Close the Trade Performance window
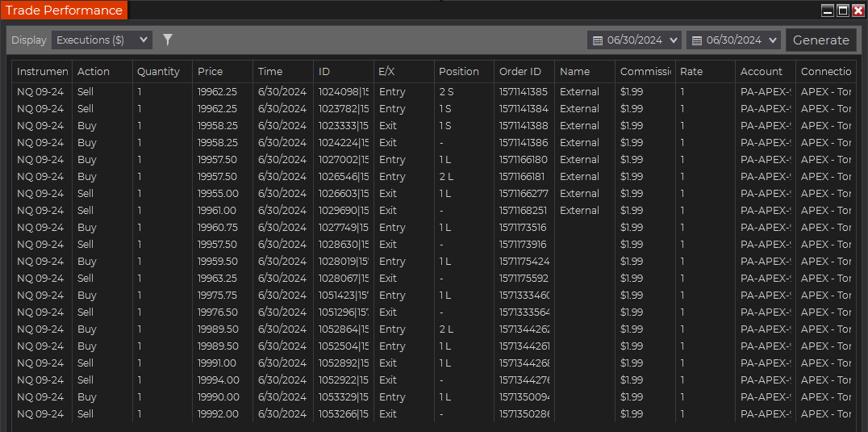 click(x=858, y=10)
